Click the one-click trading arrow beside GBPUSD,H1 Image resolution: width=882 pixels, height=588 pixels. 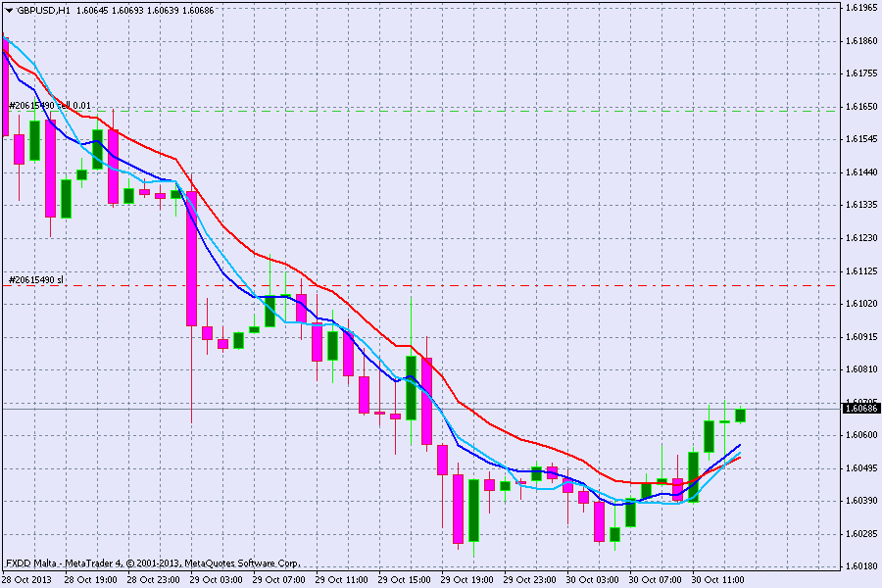coord(9,10)
